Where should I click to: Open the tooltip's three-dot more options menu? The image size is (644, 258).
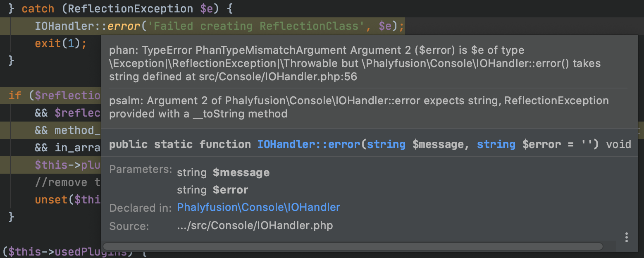[x=627, y=237]
